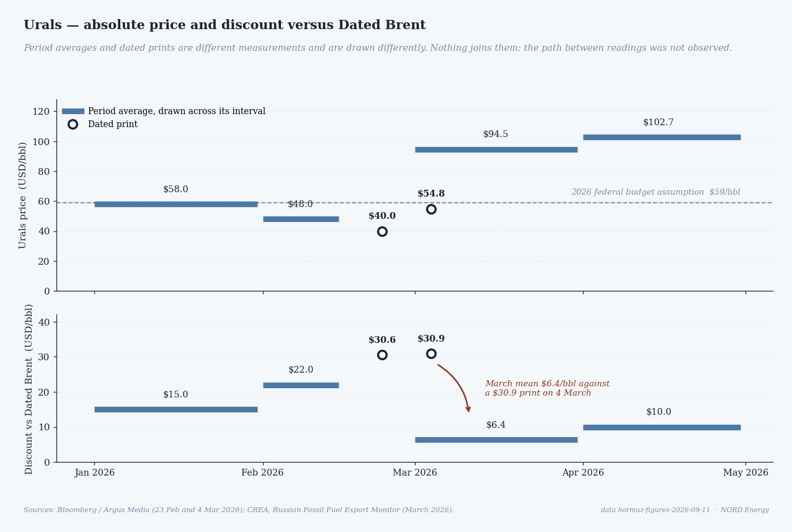Click the Mar 2026 axis tick label

point(415,472)
